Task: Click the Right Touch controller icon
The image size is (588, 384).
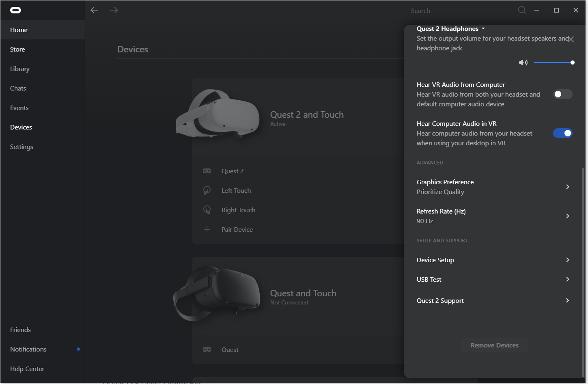Action: click(x=207, y=210)
